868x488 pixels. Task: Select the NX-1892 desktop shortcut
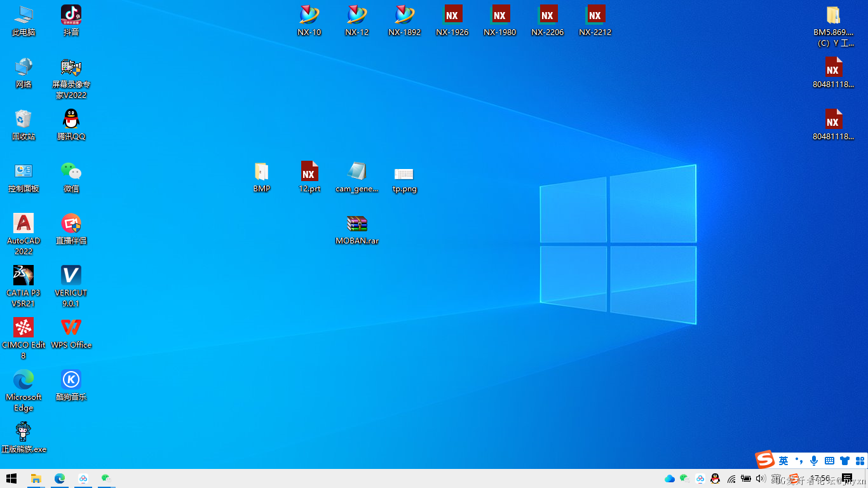pyautogui.click(x=405, y=21)
